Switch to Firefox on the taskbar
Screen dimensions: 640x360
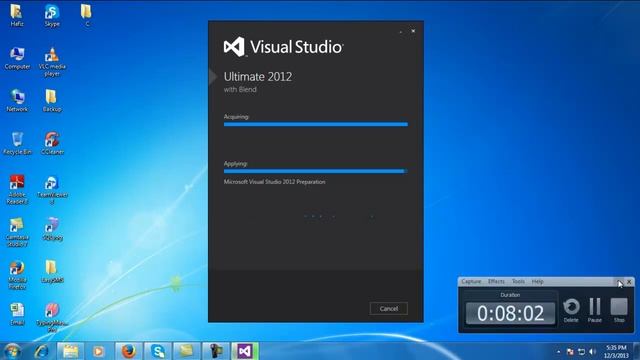click(128, 351)
